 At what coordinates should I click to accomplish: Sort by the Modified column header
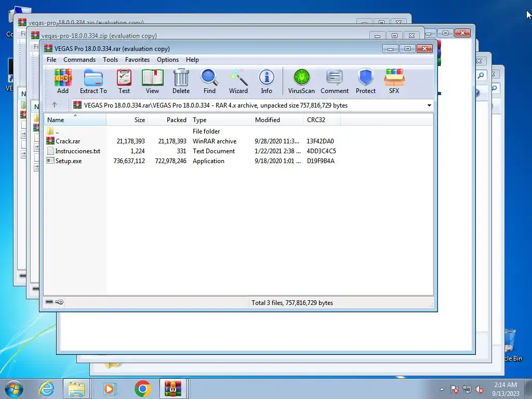click(277, 120)
